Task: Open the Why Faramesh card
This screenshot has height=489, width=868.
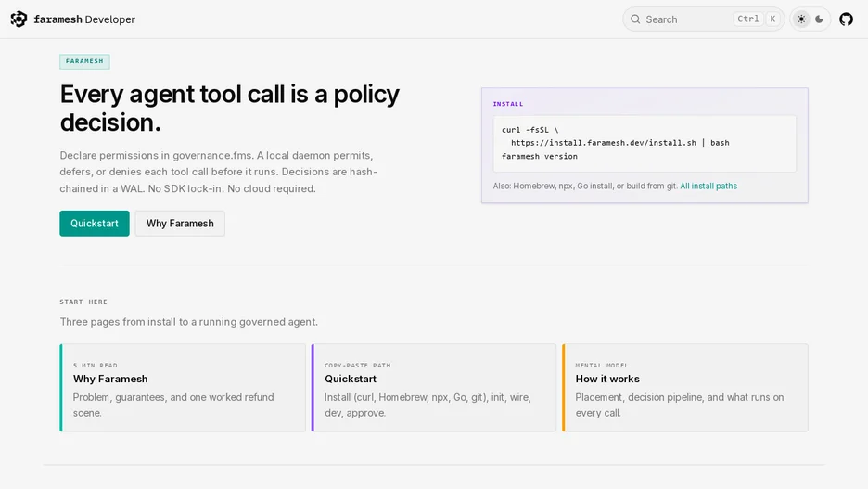Action: [x=183, y=388]
